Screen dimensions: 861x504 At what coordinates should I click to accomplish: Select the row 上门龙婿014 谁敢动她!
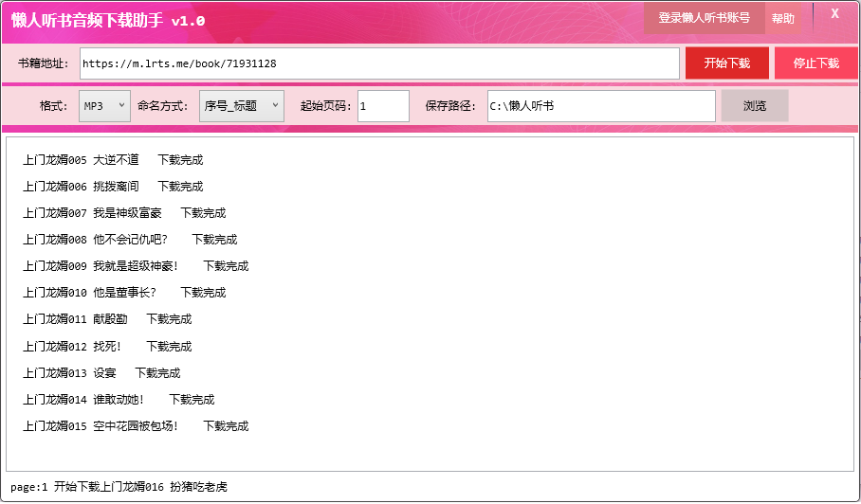[x=119, y=400]
